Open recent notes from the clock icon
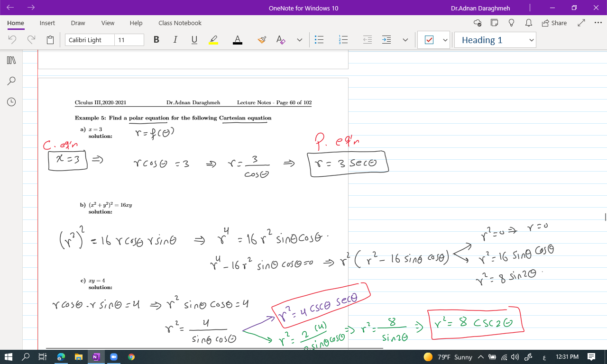607x364 pixels. pos(11,101)
